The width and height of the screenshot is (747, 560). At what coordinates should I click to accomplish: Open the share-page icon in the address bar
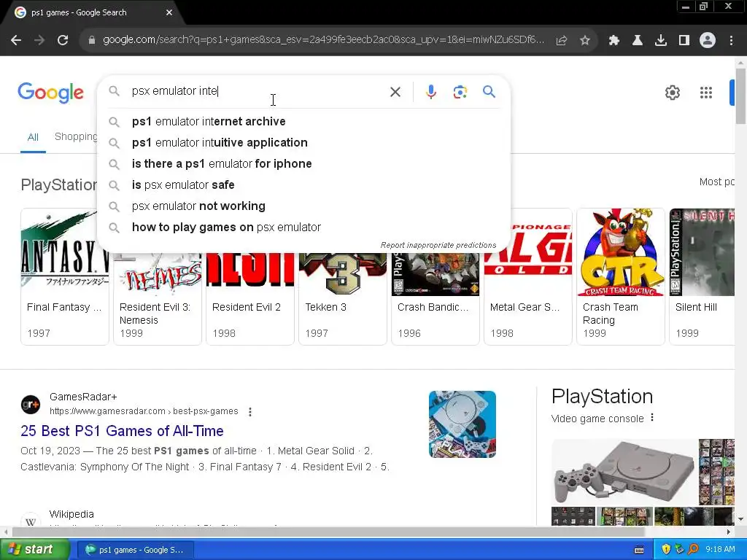tap(562, 41)
